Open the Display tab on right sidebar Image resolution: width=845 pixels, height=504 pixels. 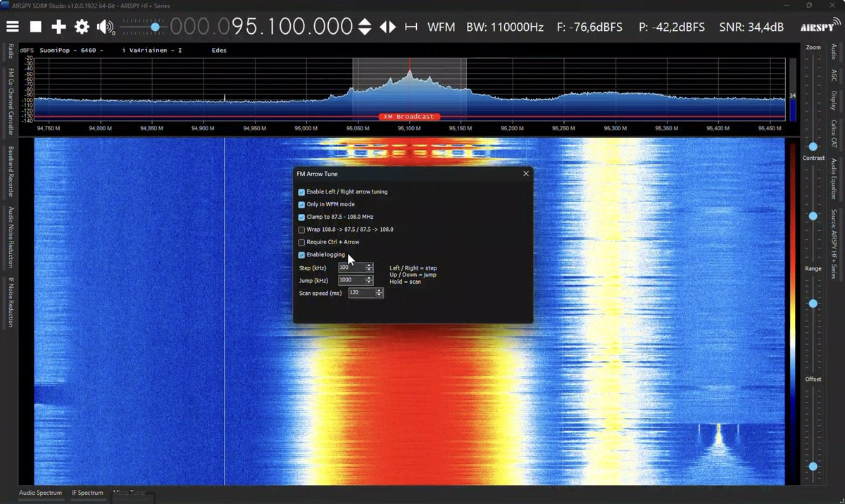[x=834, y=101]
